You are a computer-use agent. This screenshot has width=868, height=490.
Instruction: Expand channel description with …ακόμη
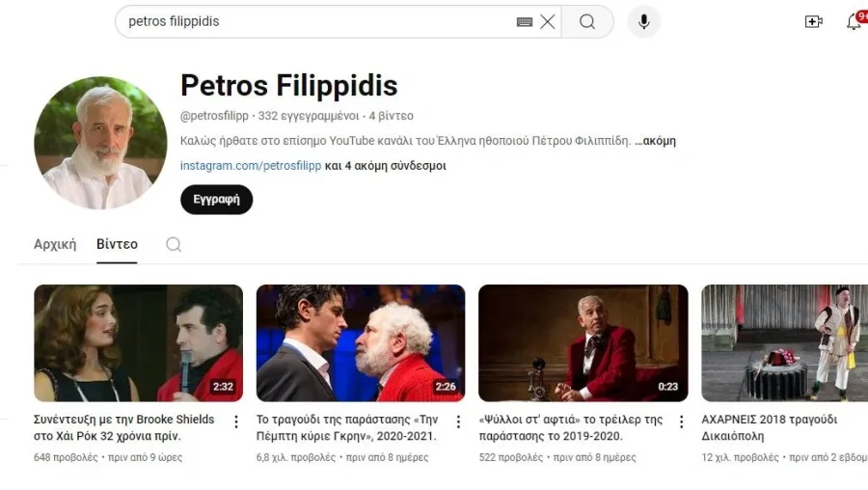(x=655, y=141)
